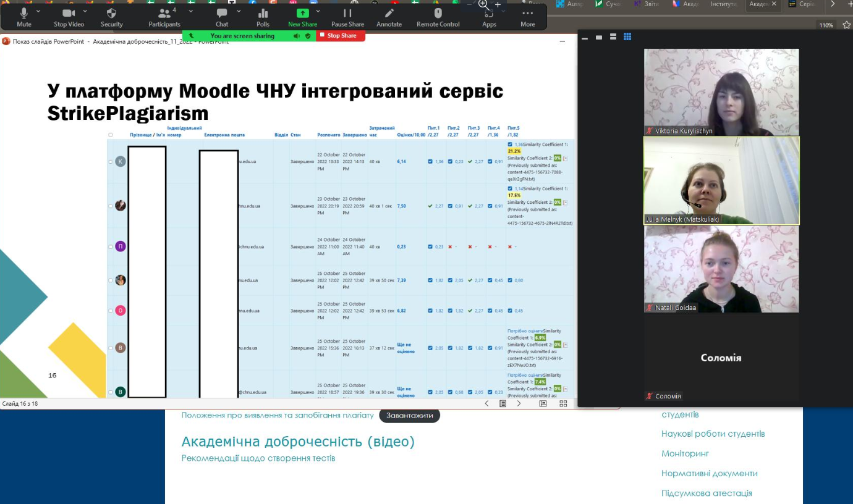Open the 17.5% similarity coefficient report
This screenshot has height=504, width=853.
514,195
